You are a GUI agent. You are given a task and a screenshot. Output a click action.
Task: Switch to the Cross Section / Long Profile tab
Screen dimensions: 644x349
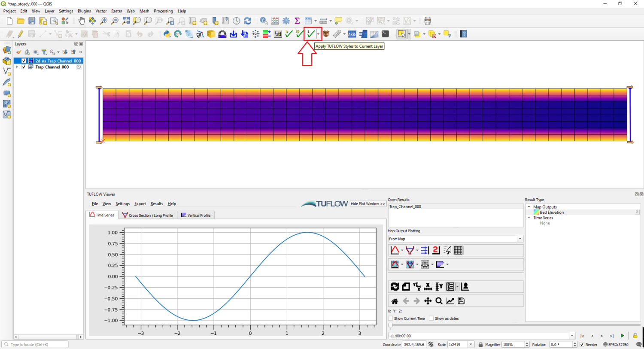click(x=148, y=215)
